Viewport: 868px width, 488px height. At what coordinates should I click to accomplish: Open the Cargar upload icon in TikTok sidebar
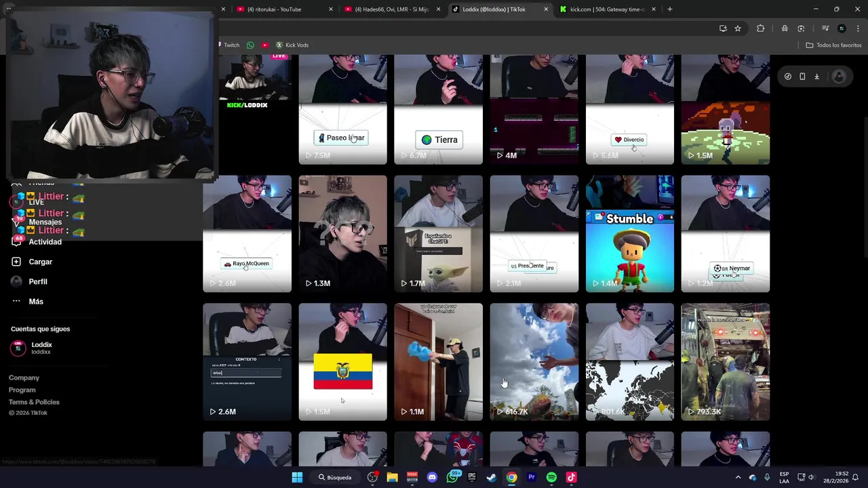(x=16, y=262)
